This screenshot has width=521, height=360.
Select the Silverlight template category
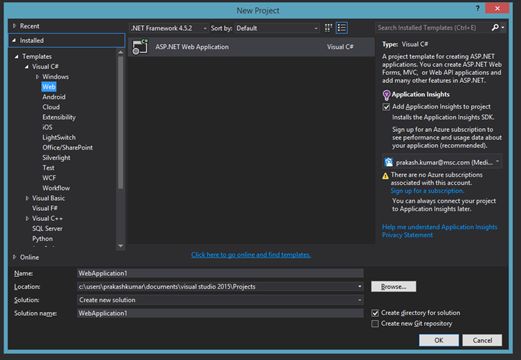click(56, 158)
